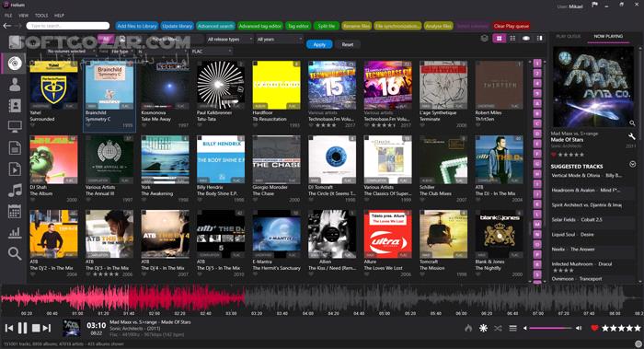Screen dimensions: 644x349
Task: Click the 3D cube icon beside view buttons
Action: point(485,39)
